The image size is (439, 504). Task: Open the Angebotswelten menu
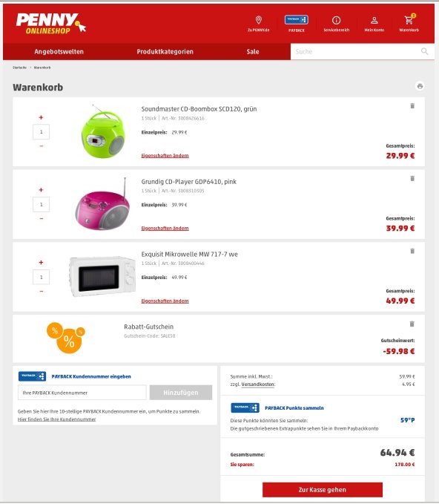tap(59, 52)
